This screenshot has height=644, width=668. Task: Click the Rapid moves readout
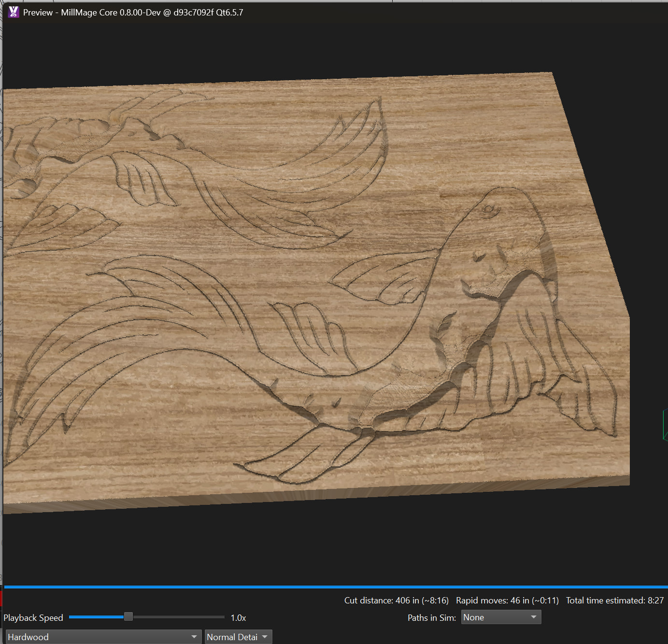coord(507,601)
